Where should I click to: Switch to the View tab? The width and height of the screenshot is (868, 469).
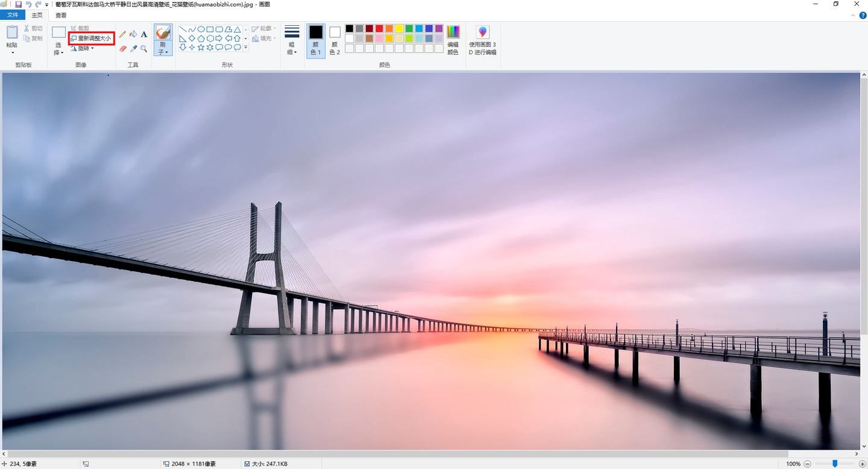[x=61, y=15]
